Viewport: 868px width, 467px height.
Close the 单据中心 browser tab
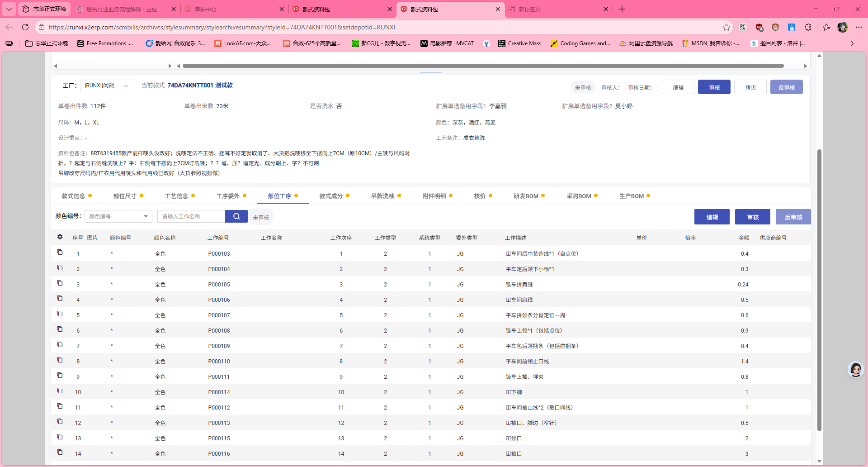point(282,9)
